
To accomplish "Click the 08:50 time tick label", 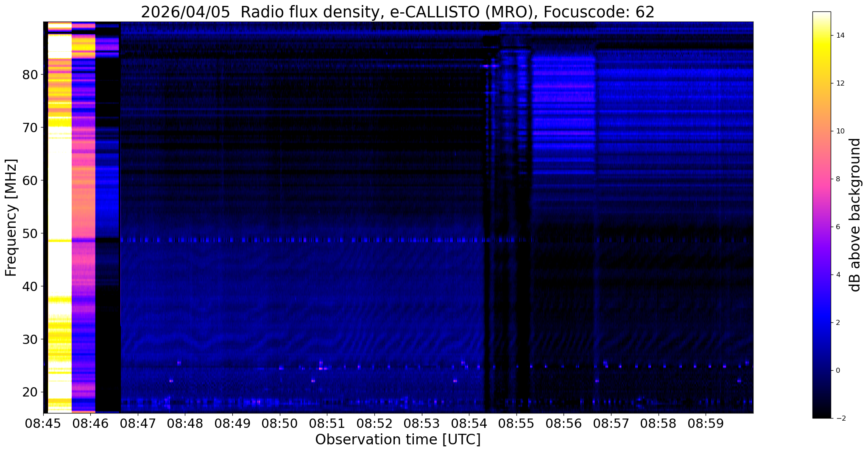I will 279,424.
